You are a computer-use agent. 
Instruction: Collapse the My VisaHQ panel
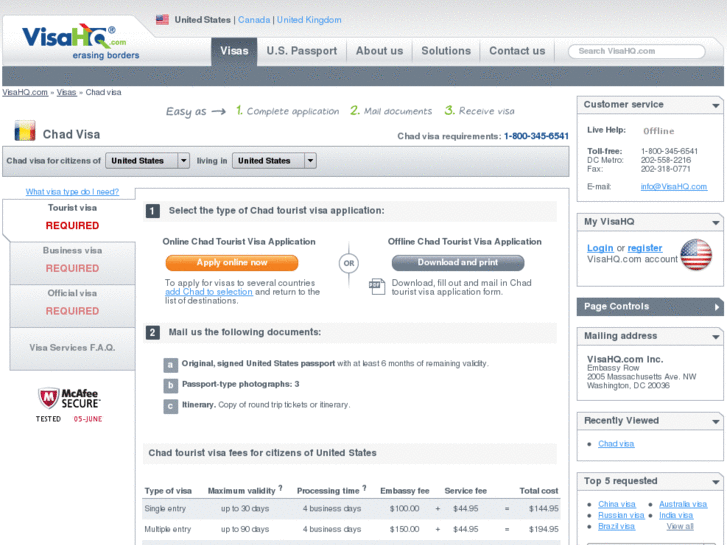click(715, 223)
